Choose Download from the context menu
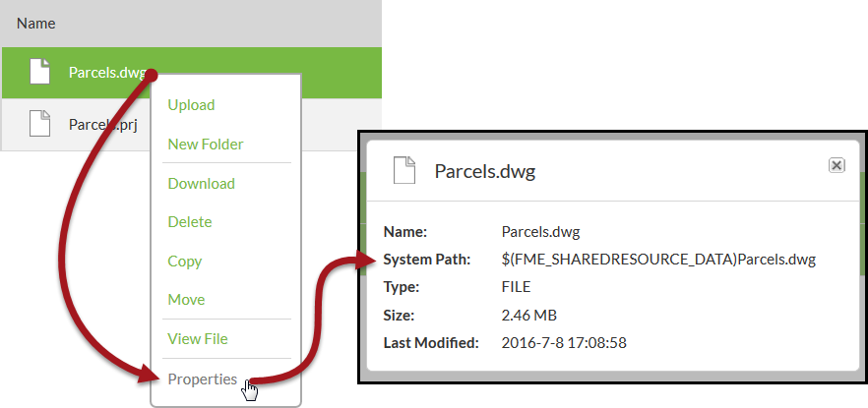868x408 pixels. click(201, 183)
